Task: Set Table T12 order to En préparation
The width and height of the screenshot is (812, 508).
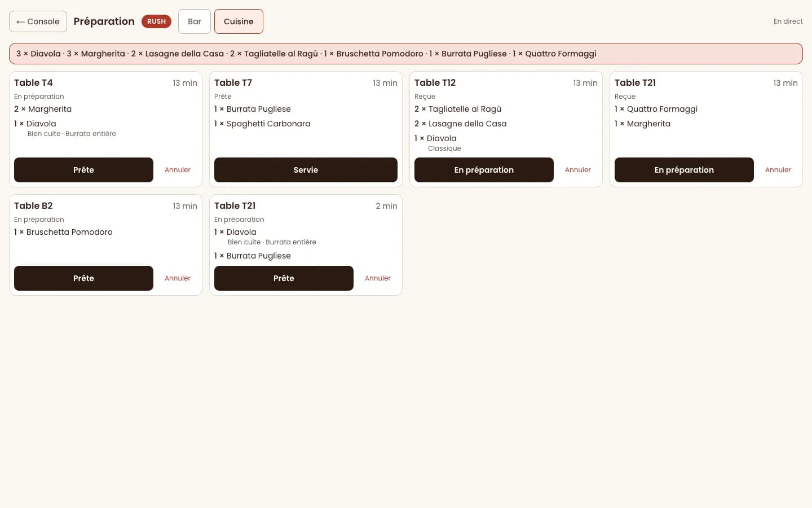Action: [x=484, y=170]
